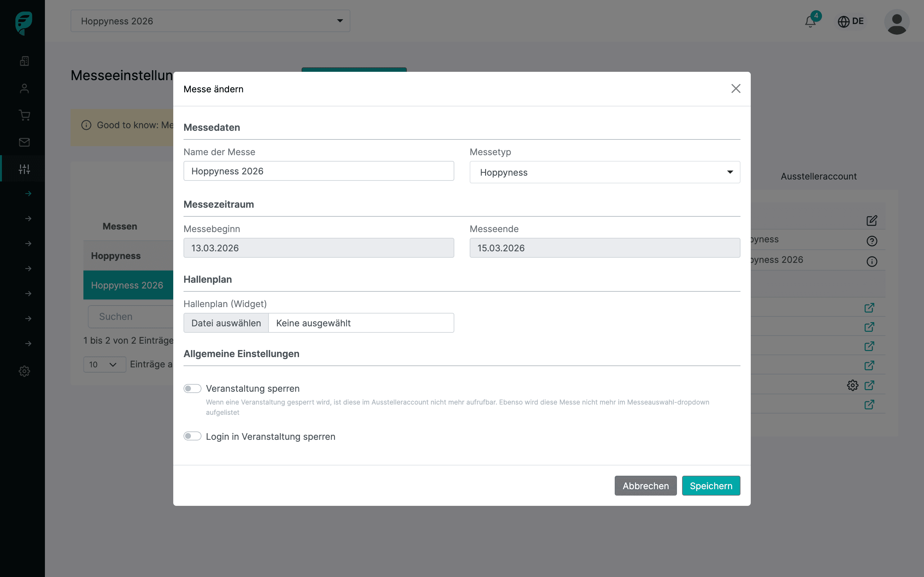Click the person icon in sidebar
Image resolution: width=924 pixels, height=577 pixels.
pyautogui.click(x=24, y=88)
